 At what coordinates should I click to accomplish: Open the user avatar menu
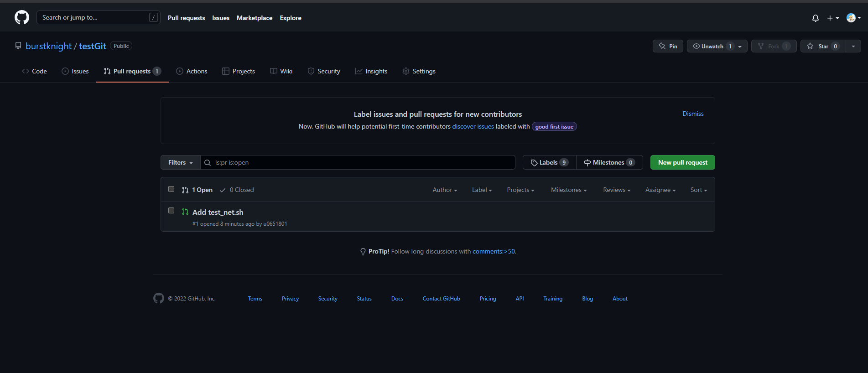[853, 18]
